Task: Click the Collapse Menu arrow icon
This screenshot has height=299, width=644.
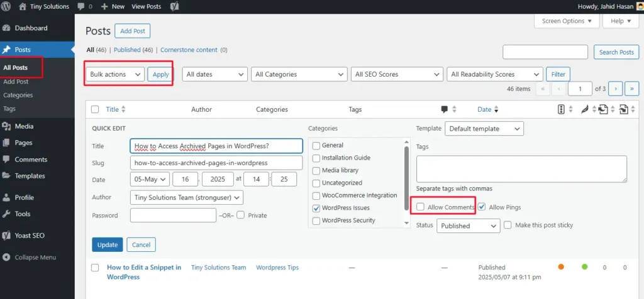Action: (x=6, y=258)
